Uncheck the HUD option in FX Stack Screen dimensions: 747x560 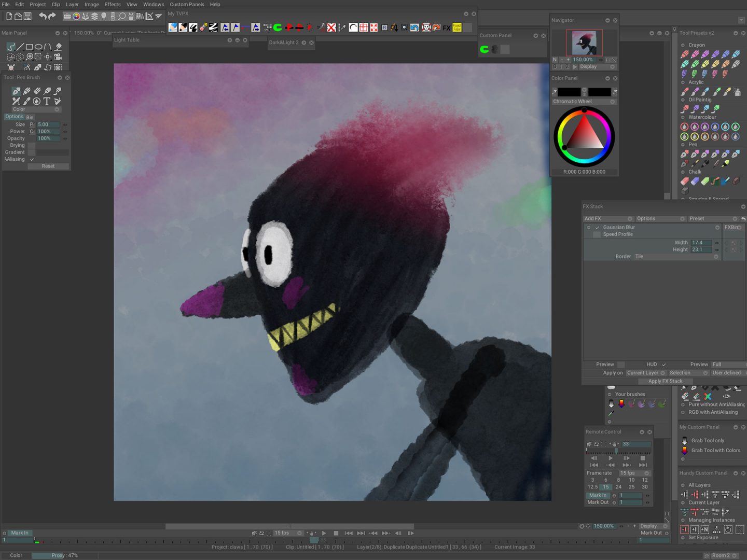(663, 365)
